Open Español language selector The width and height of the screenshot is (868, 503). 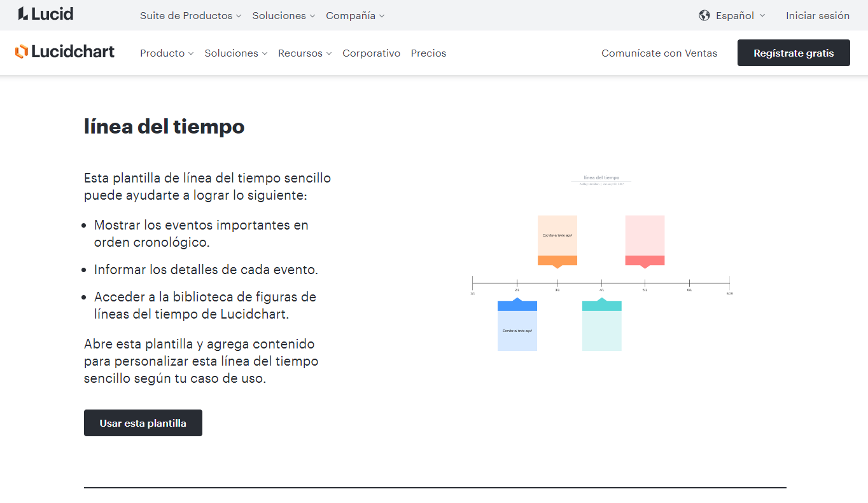(x=740, y=16)
